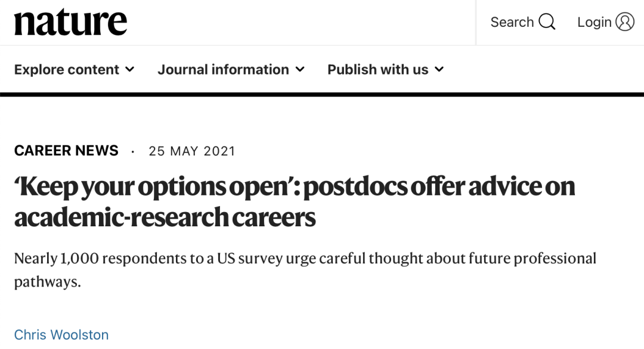Click the word 'pathways.' in subtitle
This screenshot has height=349, width=644.
(x=47, y=282)
